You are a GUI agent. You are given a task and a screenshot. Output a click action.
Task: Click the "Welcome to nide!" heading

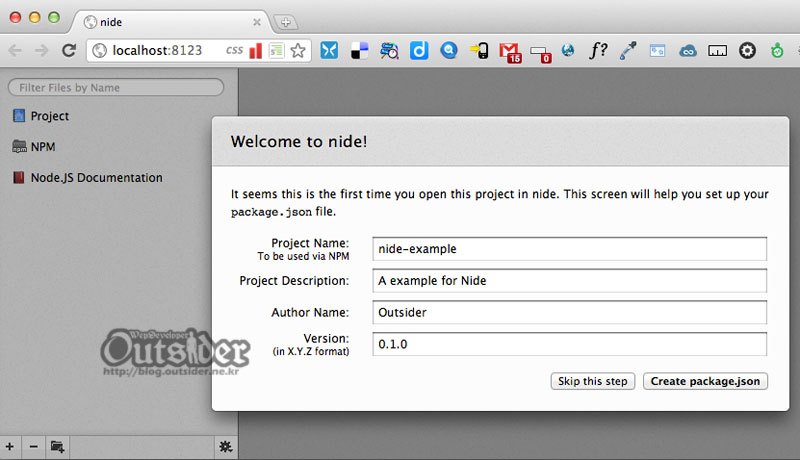point(298,141)
